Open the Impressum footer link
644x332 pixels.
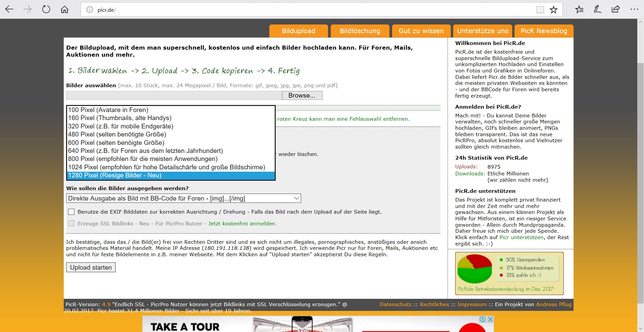(x=472, y=305)
